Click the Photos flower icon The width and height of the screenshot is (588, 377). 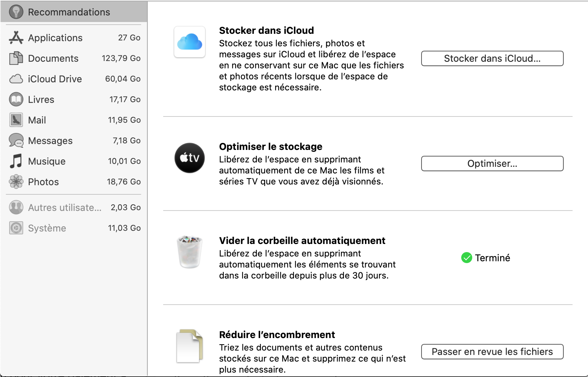point(16,182)
